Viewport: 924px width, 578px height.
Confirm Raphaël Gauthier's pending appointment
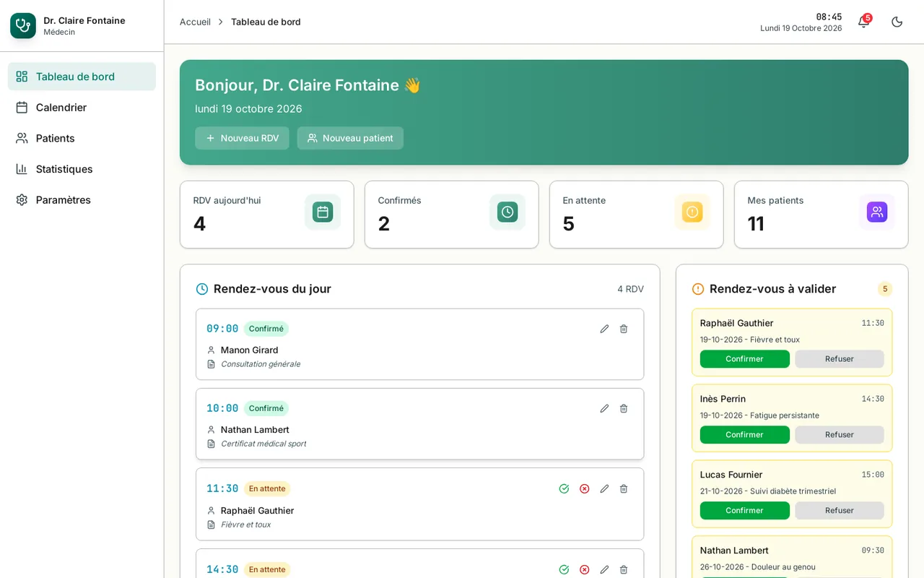(744, 359)
